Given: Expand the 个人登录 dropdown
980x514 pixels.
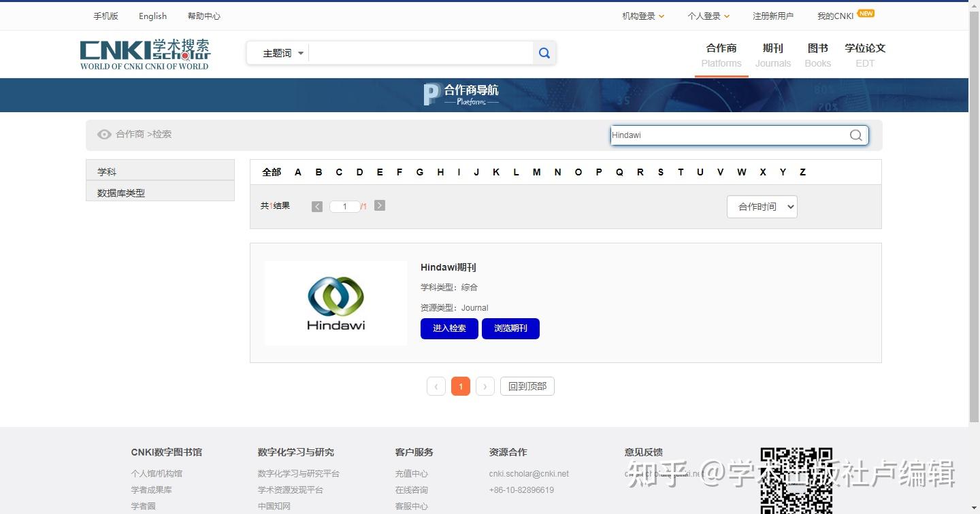Looking at the screenshot, I should (x=708, y=16).
